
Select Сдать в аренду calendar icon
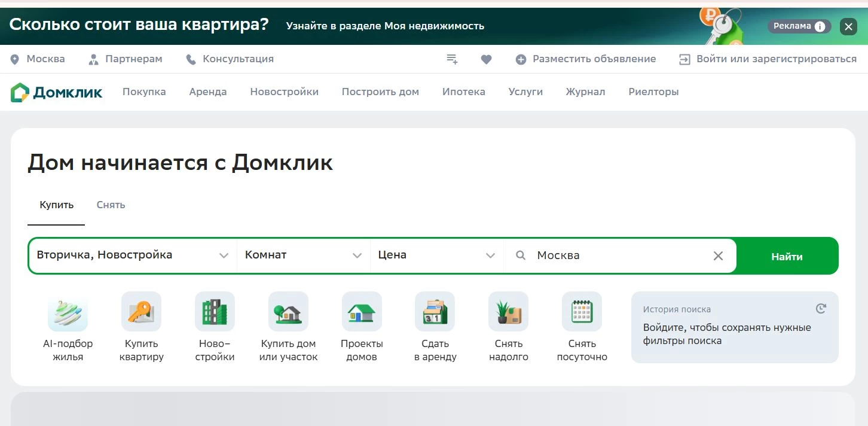point(435,311)
